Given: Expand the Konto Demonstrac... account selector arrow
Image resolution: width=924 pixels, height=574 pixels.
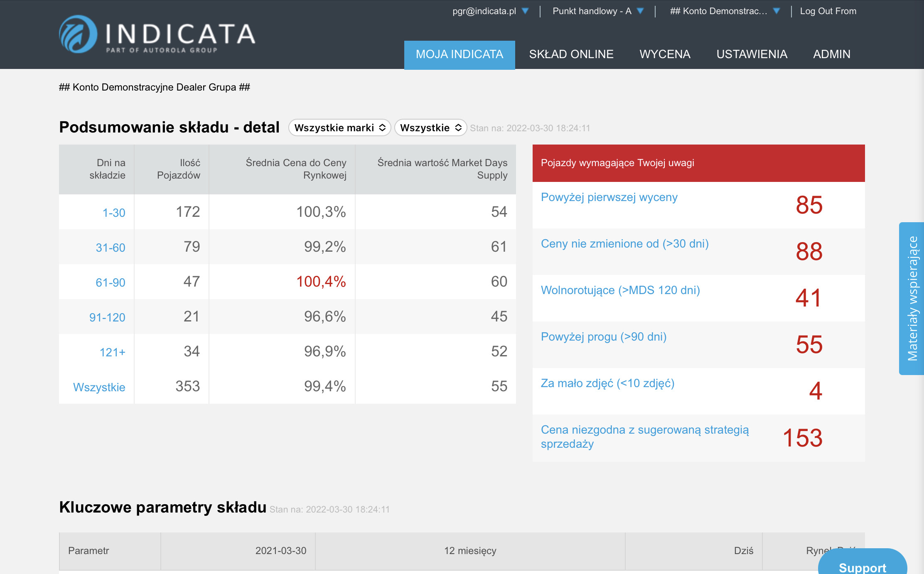Looking at the screenshot, I should click(x=776, y=11).
